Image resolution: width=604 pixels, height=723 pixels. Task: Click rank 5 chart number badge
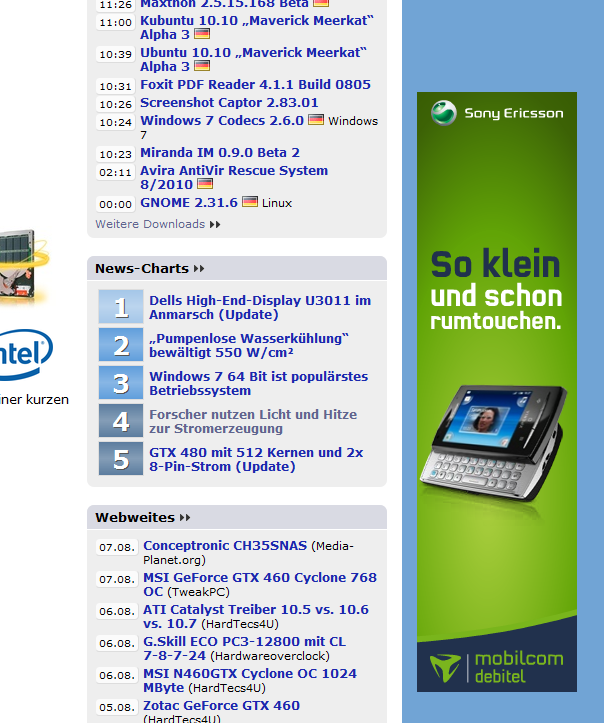point(121,458)
